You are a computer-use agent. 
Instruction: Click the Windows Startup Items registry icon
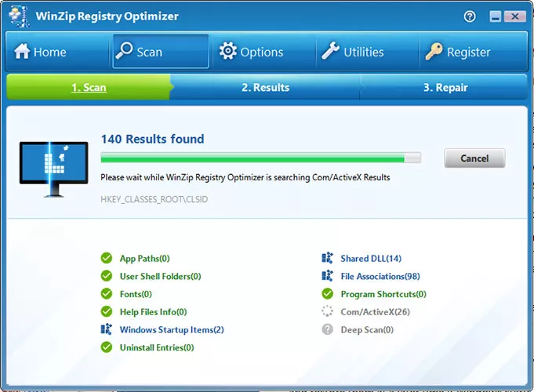point(107,329)
